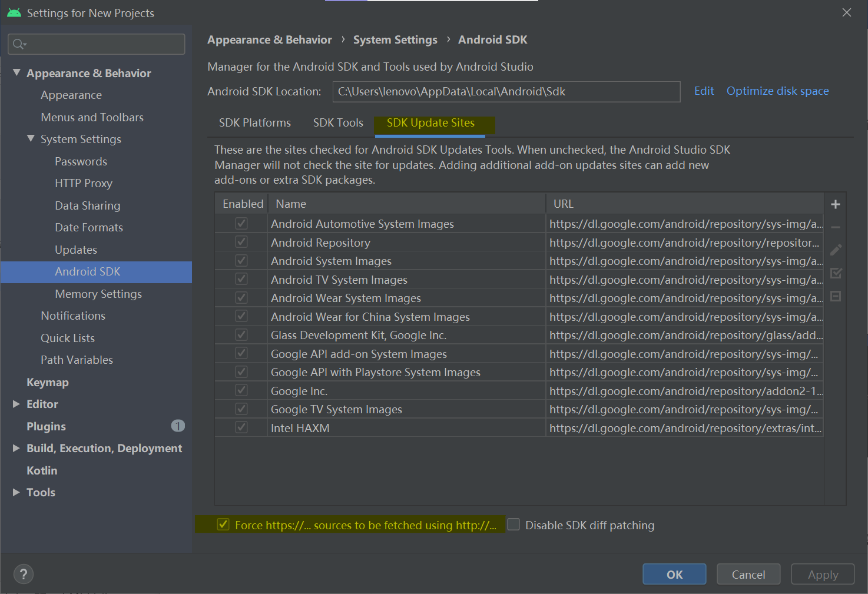This screenshot has height=594, width=868.
Task: Enable Disable SDK diff patching checkbox
Action: (x=513, y=525)
